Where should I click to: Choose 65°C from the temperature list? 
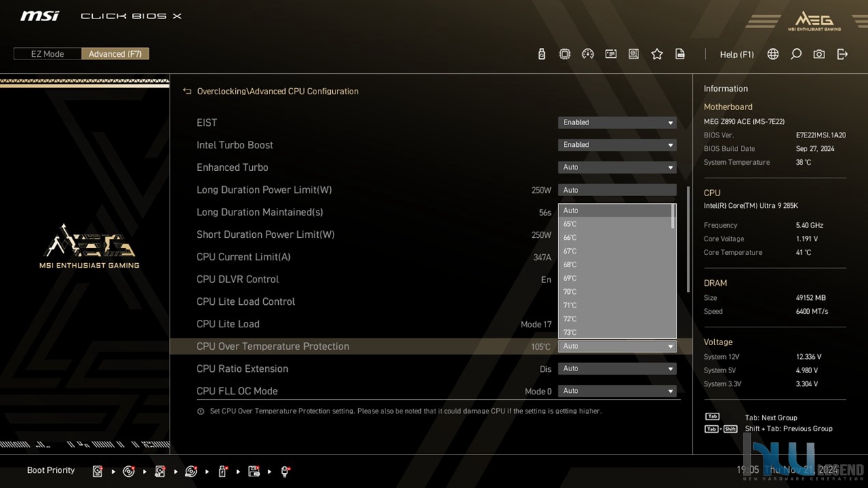[x=615, y=224]
